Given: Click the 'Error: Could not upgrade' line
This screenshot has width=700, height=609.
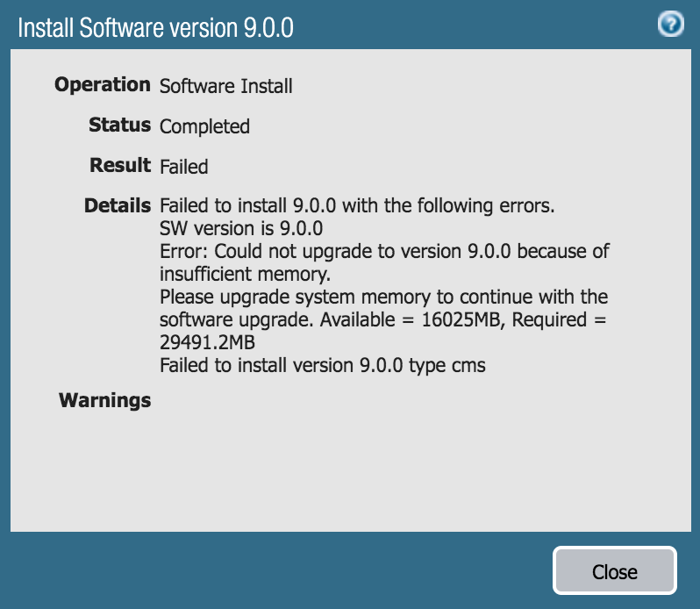Looking at the screenshot, I should click(x=384, y=252).
